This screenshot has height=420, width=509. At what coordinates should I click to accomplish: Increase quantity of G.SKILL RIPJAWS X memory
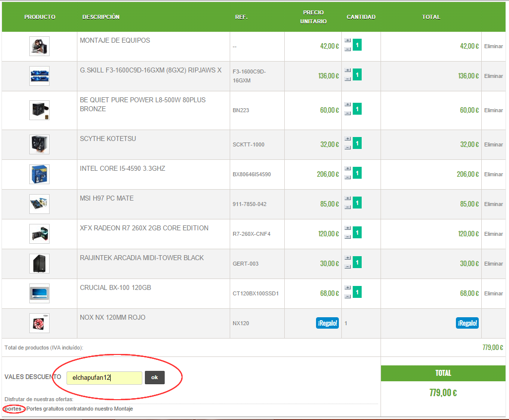[348, 70]
